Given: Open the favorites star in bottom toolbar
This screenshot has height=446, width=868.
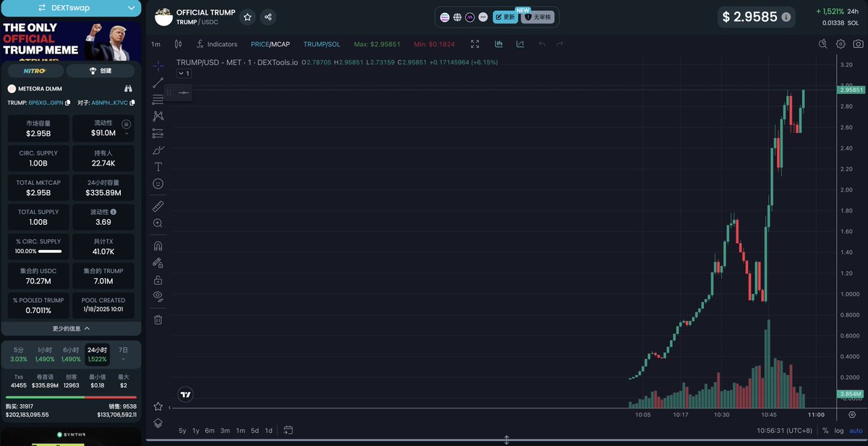Looking at the screenshot, I should 158,406.
